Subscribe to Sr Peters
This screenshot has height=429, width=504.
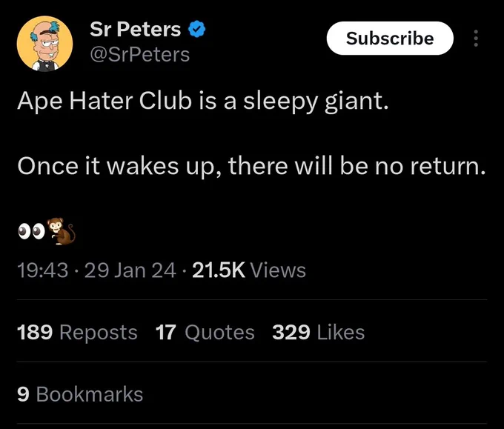(x=390, y=39)
